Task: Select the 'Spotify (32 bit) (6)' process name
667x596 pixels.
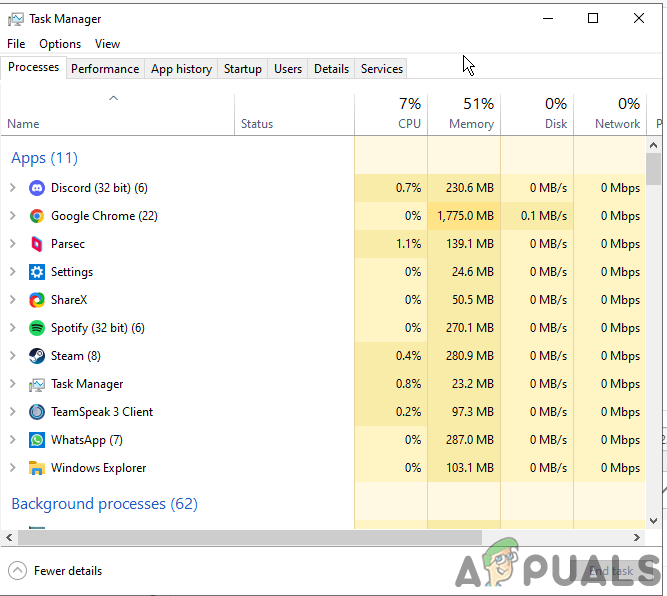Action: [x=98, y=328]
